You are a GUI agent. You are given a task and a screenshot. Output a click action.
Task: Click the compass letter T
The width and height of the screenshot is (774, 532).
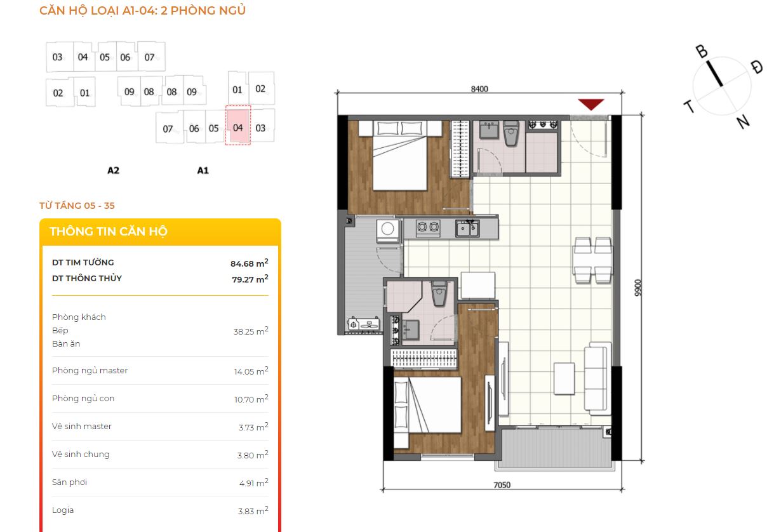click(690, 107)
